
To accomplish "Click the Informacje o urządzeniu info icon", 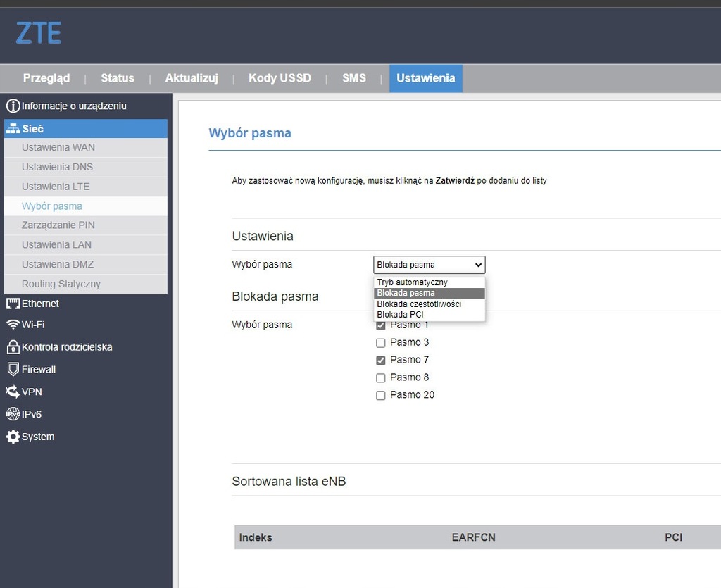I will point(13,106).
